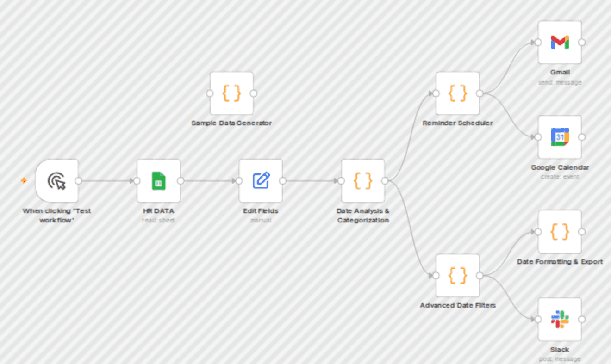Click input connector of Sample Data Generator

210,93
